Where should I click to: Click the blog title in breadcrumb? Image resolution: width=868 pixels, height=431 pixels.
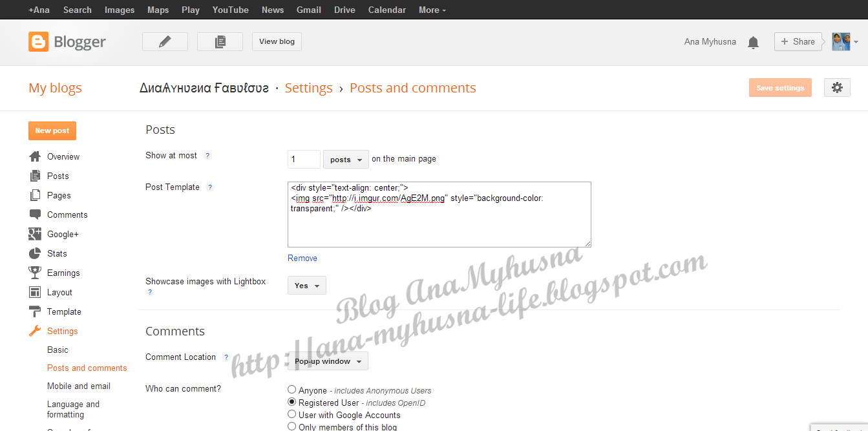(x=204, y=89)
